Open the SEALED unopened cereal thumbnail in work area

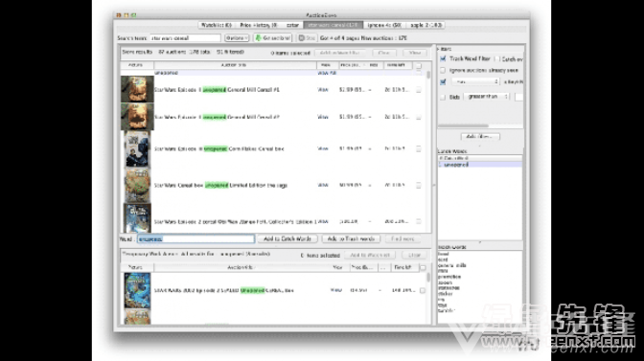pos(137,290)
